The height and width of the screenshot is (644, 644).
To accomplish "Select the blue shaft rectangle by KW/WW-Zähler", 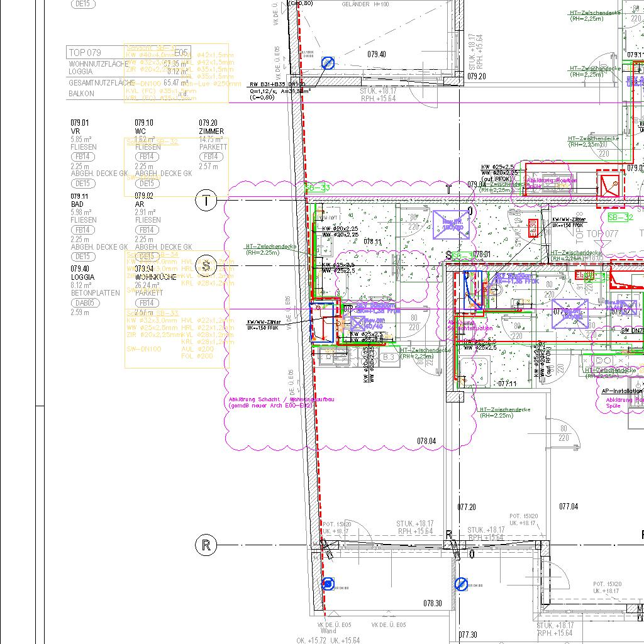I will [x=322, y=322].
